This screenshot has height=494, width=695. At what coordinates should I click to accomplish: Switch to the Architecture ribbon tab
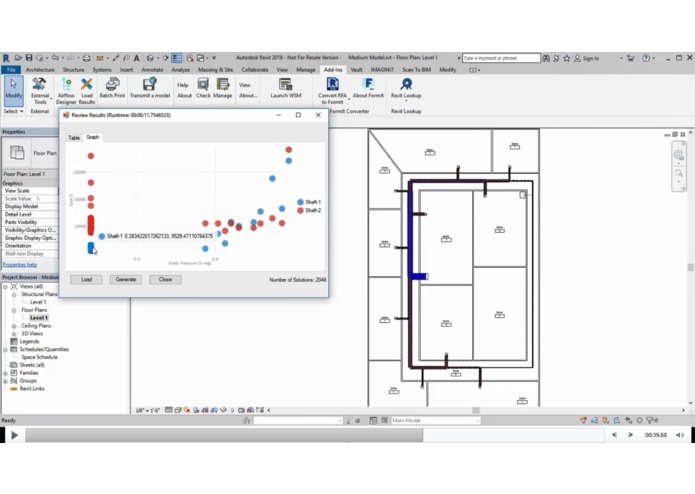point(40,70)
